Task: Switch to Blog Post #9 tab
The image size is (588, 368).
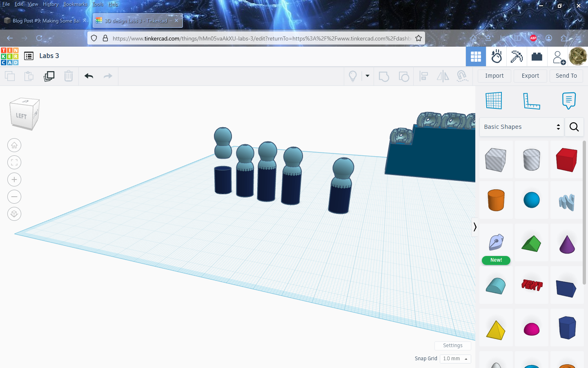Action: click(x=45, y=20)
